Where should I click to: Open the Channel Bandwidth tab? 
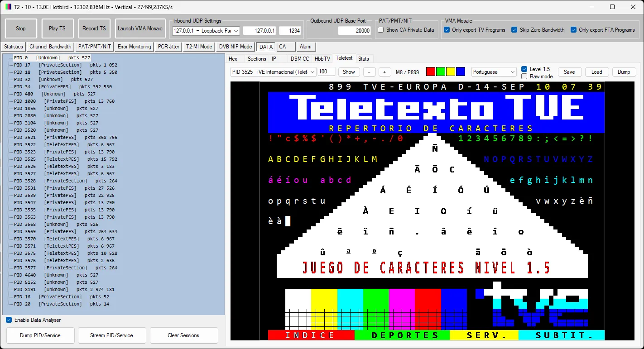point(50,47)
